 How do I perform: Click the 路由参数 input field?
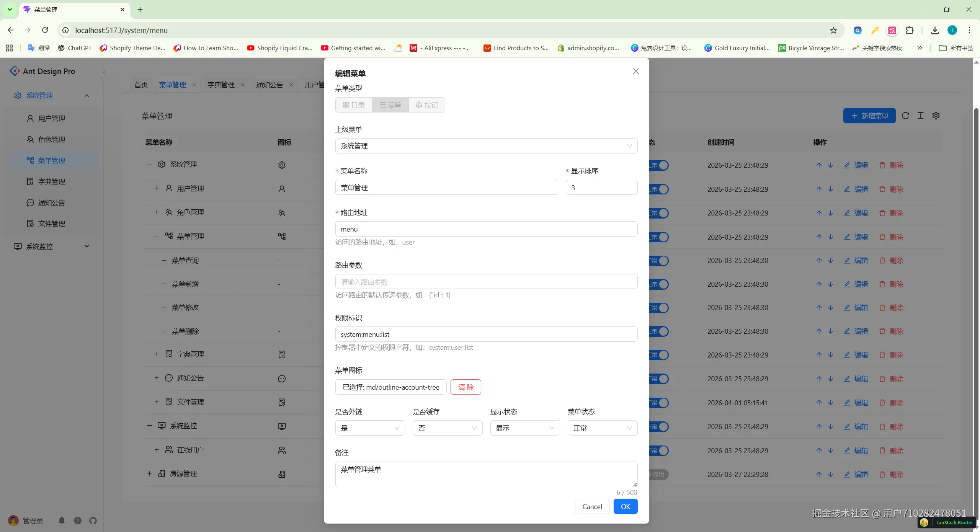[486, 282]
